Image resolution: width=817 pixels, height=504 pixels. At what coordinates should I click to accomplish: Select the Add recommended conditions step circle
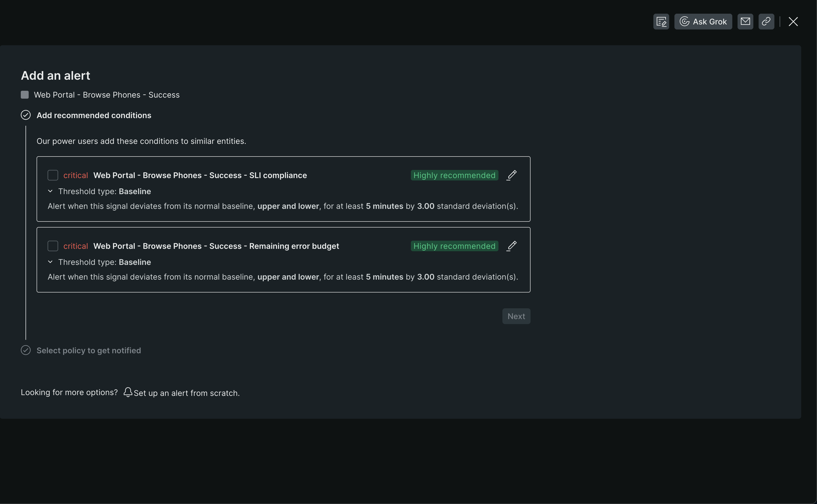click(x=26, y=115)
